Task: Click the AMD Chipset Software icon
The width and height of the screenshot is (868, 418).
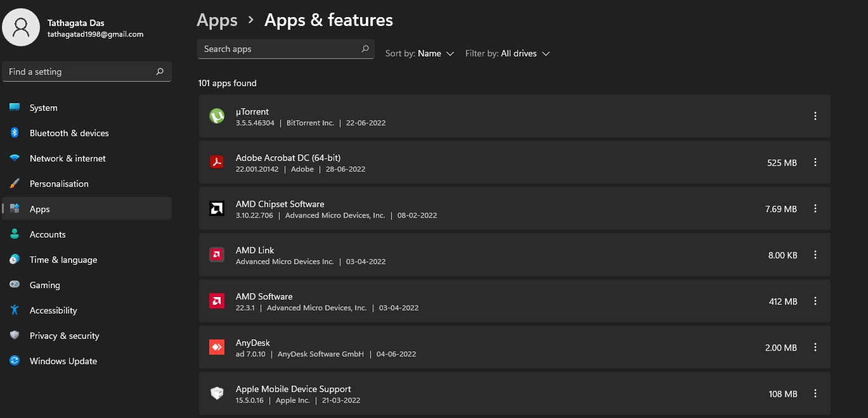Action: coord(217,208)
